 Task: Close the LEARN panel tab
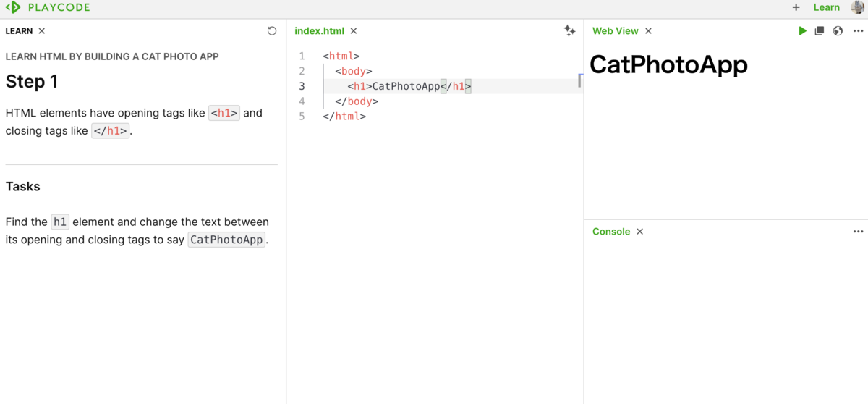[42, 31]
